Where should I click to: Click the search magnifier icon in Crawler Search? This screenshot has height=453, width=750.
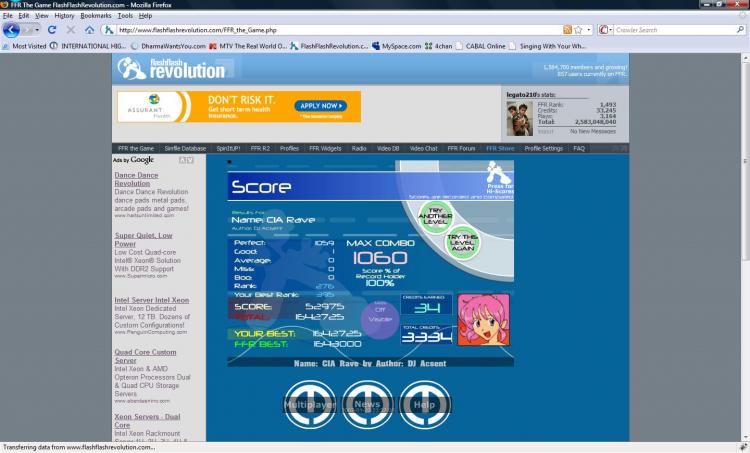coord(740,30)
